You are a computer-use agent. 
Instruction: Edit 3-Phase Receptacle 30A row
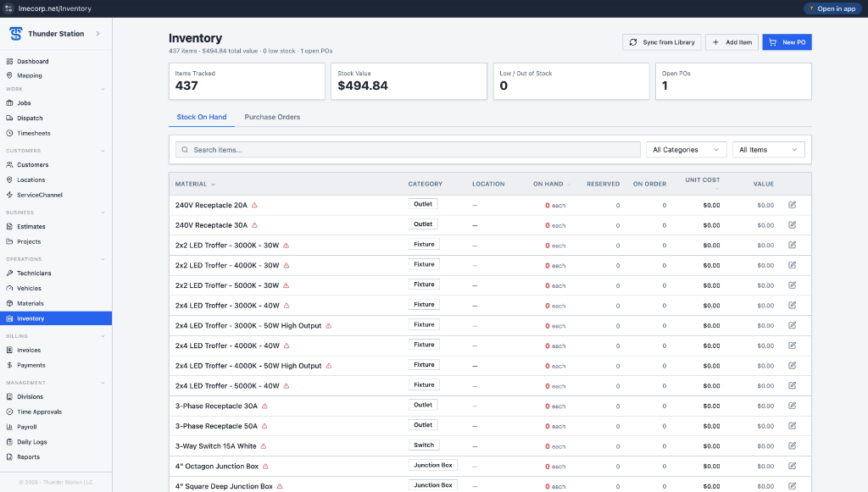(x=793, y=406)
